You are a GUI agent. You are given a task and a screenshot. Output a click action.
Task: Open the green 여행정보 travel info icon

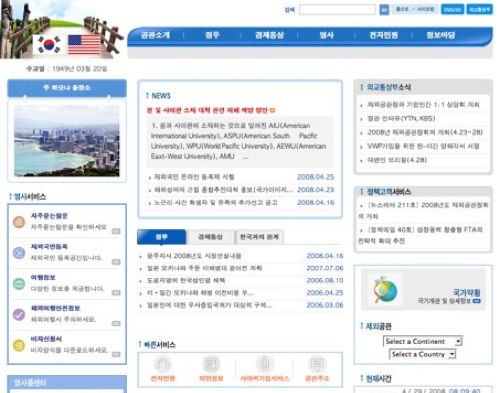(19, 284)
